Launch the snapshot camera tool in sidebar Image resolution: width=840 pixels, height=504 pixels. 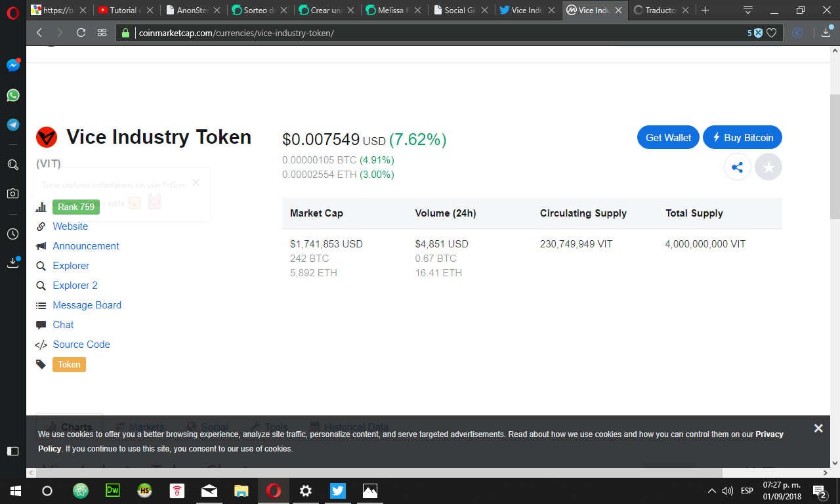13,194
